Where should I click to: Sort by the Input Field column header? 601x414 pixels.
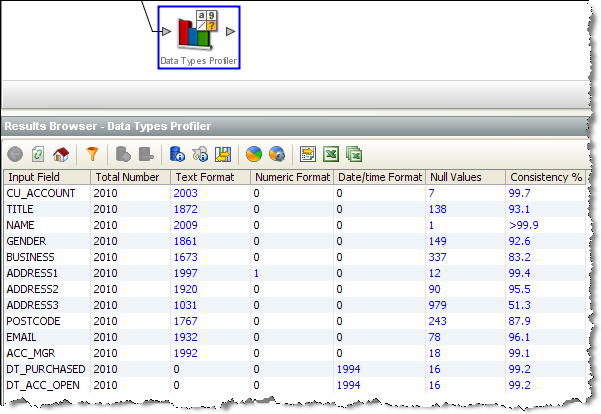click(x=47, y=177)
